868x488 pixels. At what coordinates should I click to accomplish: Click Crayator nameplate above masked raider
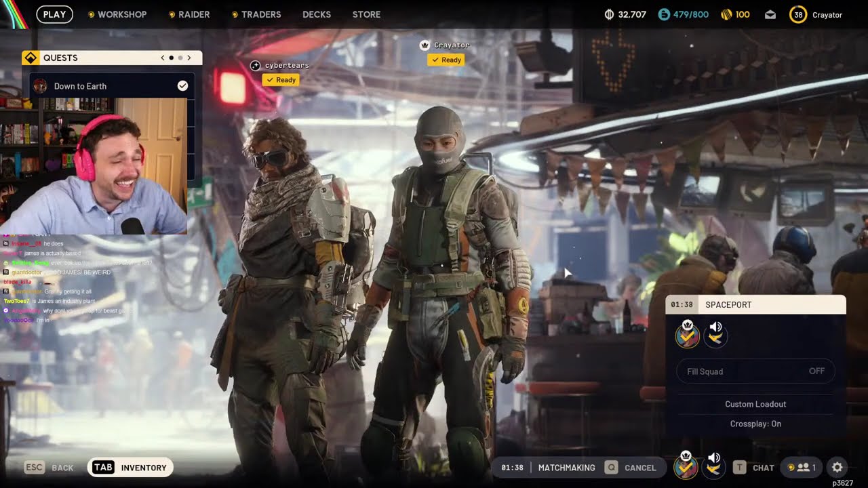452,45
